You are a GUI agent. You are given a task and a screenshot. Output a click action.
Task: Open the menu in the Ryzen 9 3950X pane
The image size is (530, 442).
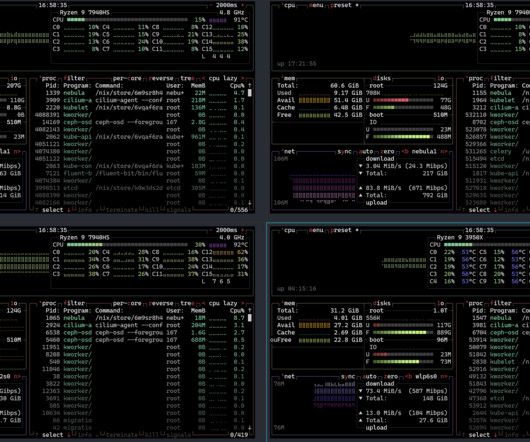click(316, 230)
